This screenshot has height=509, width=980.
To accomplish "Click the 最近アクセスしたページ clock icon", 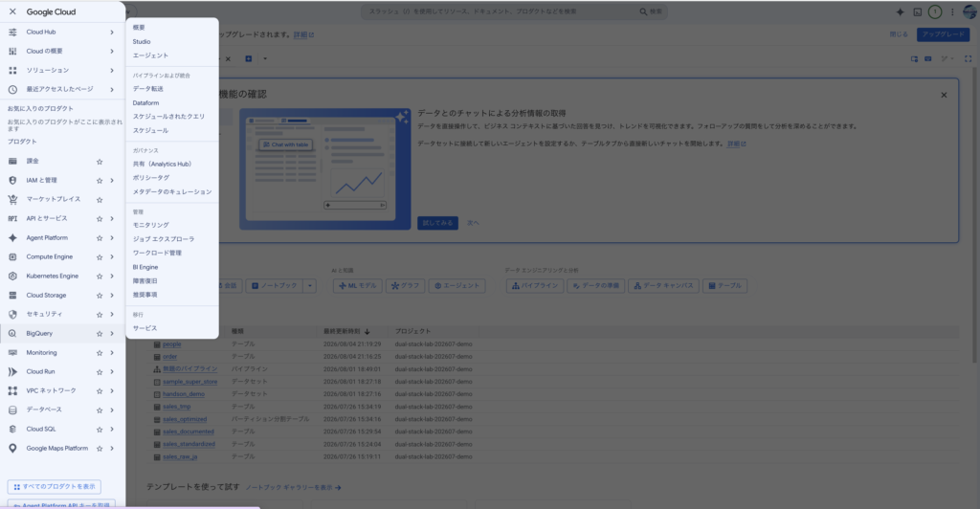I will coord(12,89).
